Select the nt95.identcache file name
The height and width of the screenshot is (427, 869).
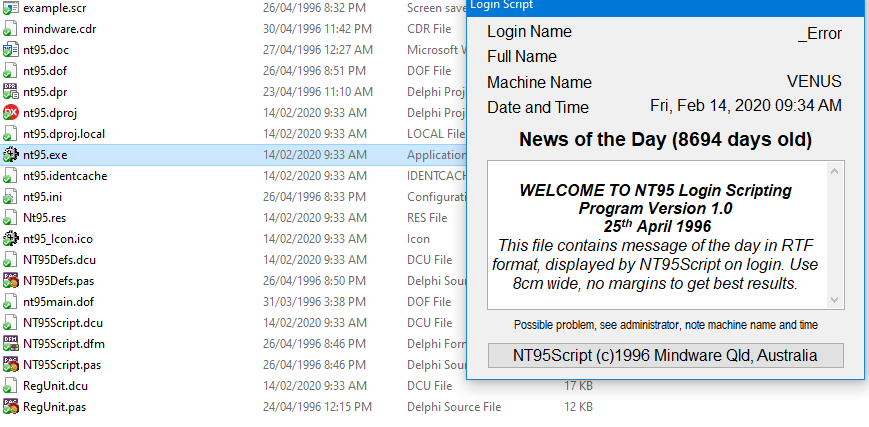pyautogui.click(x=65, y=176)
